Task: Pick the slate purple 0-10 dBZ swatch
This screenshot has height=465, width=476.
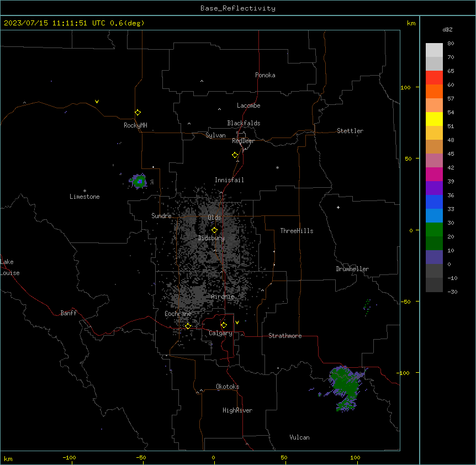Action: tap(434, 257)
